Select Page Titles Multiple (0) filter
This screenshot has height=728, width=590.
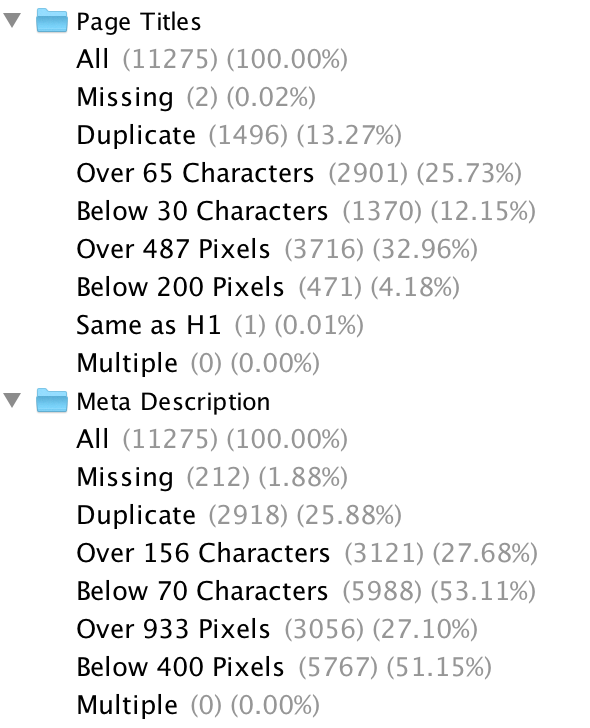tap(198, 363)
